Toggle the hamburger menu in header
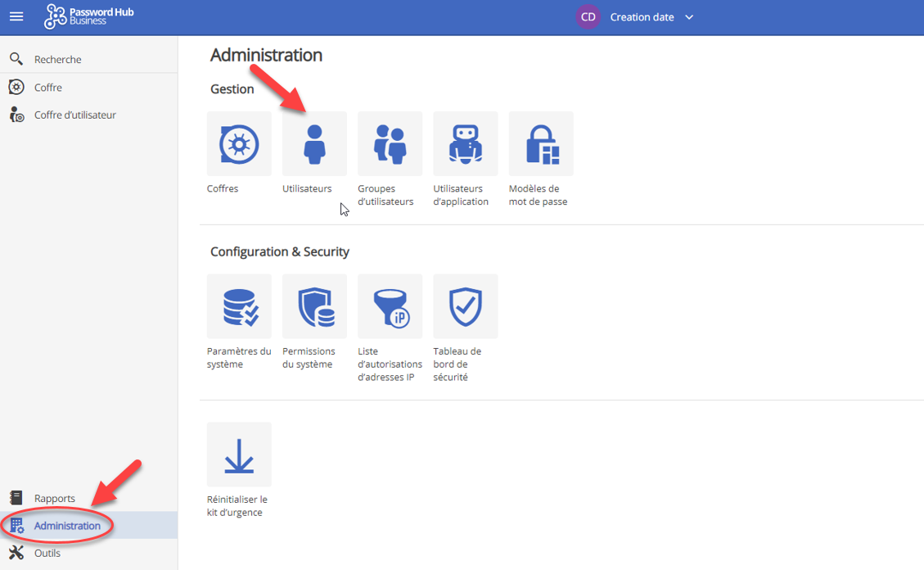 click(x=16, y=16)
